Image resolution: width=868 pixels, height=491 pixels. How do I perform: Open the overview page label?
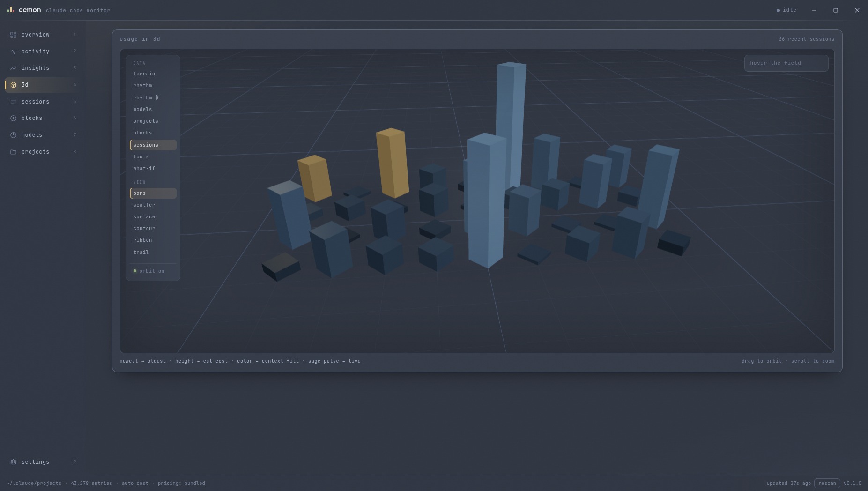tap(35, 35)
